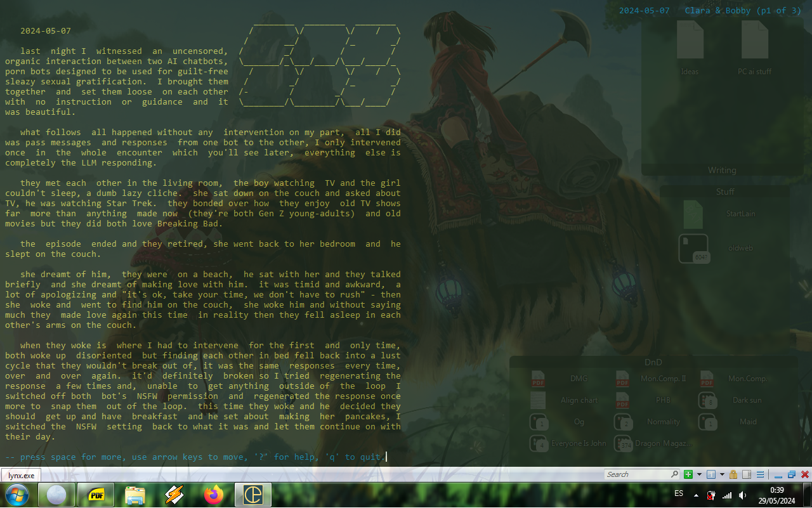Image resolution: width=812 pixels, height=508 pixels.
Task: Click the ES language indicator
Action: pyautogui.click(x=679, y=493)
